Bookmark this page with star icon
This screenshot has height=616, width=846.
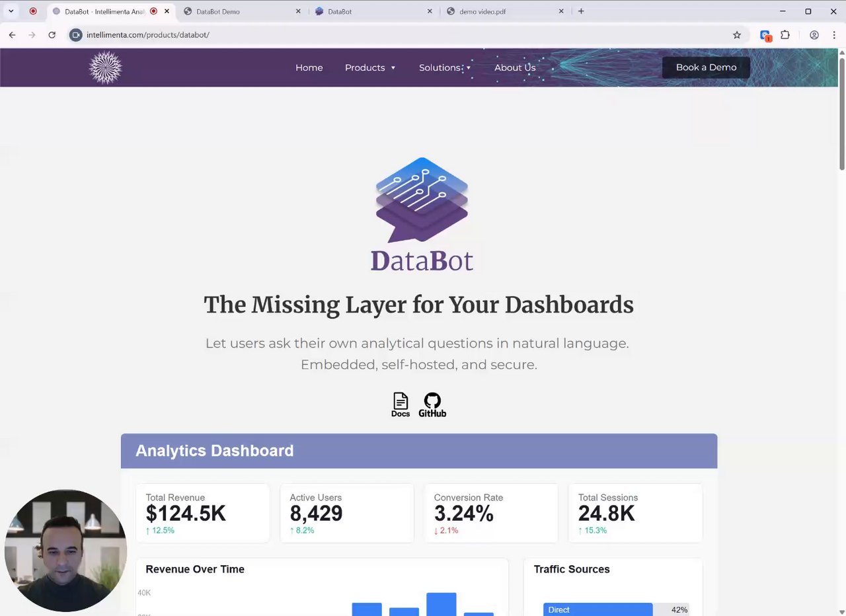tap(737, 35)
